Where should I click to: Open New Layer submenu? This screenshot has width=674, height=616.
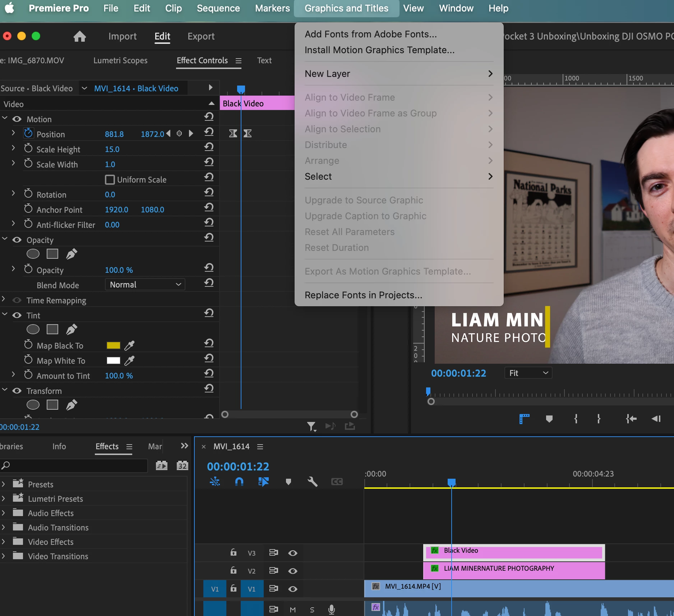399,74
